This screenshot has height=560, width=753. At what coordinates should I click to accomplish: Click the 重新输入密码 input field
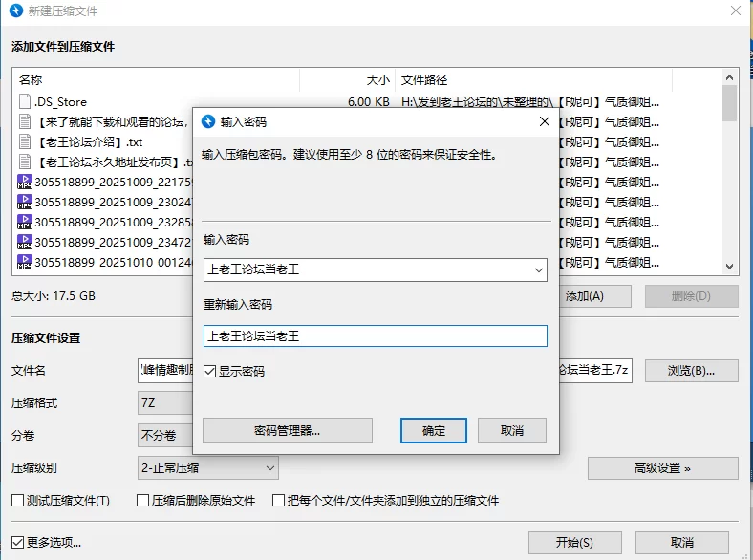coord(375,336)
